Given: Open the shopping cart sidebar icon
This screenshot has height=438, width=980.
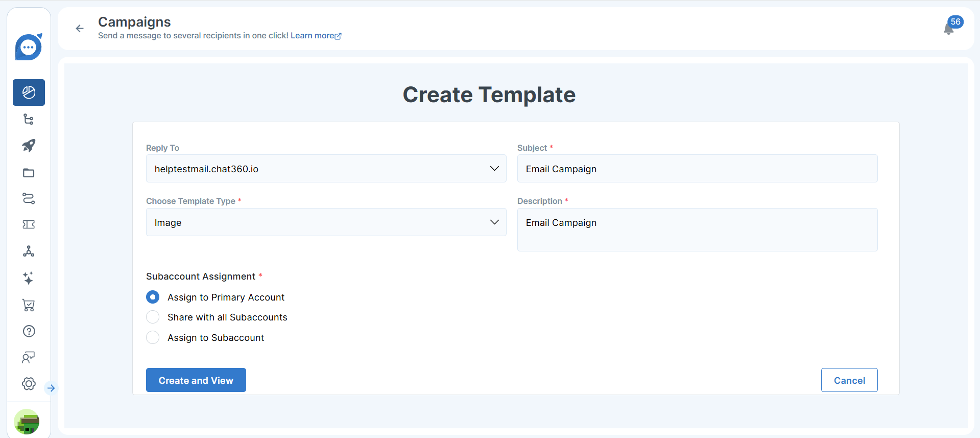Looking at the screenshot, I should 29,305.
